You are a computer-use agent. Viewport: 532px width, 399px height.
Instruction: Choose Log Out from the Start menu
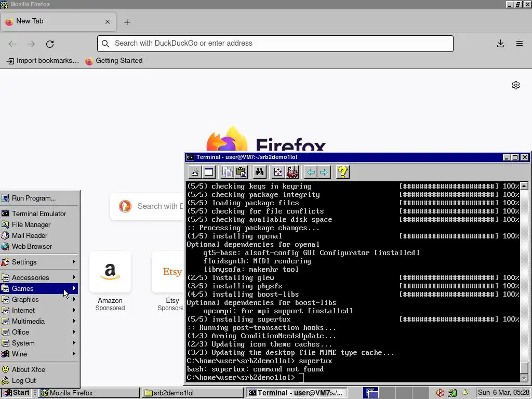39,380
